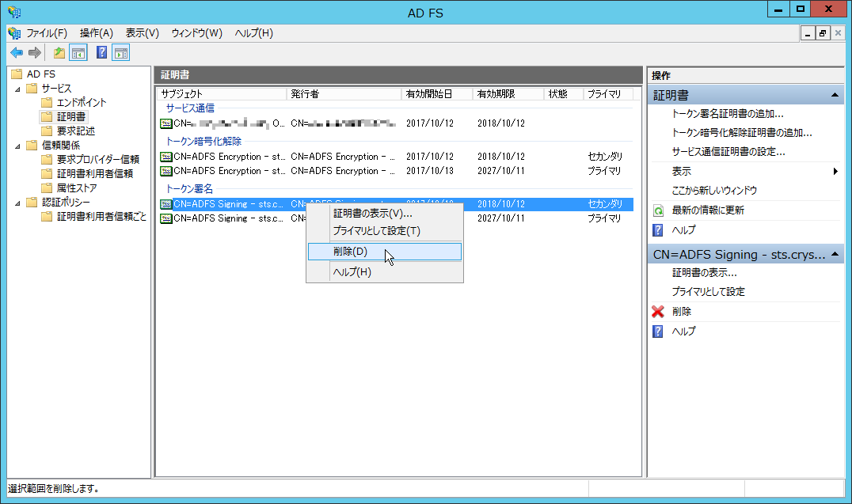Expand the 表示 submenu arrow
The width and height of the screenshot is (852, 504).
point(835,171)
